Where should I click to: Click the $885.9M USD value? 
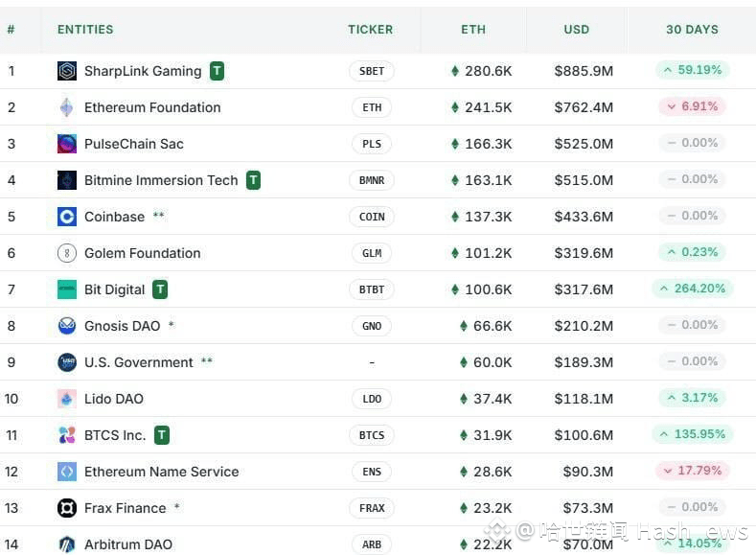point(584,71)
